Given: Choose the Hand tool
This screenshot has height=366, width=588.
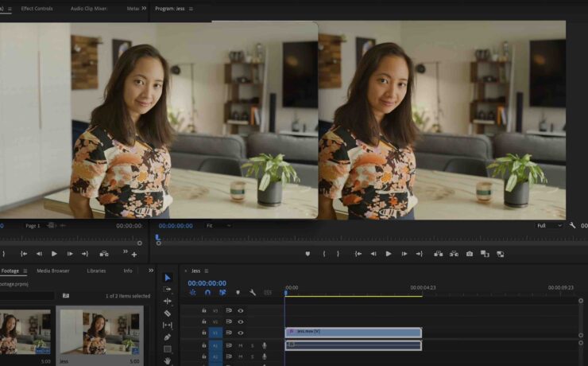Looking at the screenshot, I should (x=168, y=360).
